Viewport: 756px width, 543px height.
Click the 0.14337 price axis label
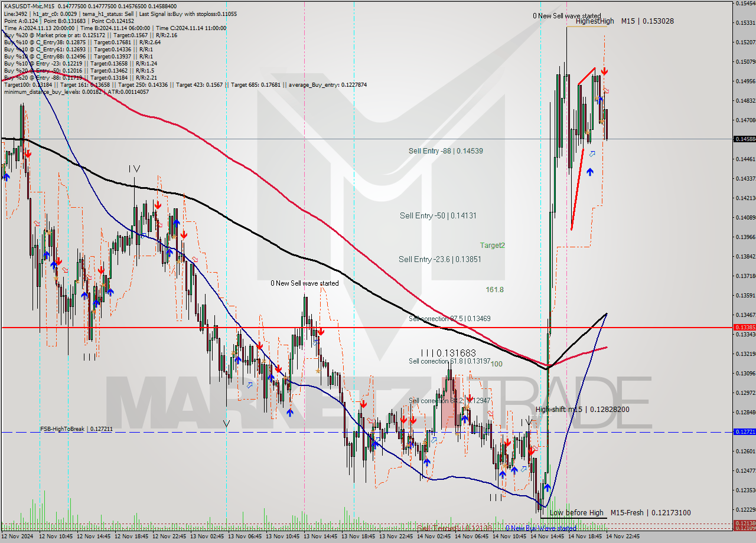point(745,179)
